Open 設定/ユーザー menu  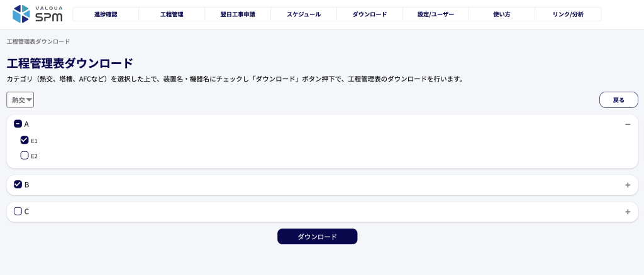coord(436,14)
